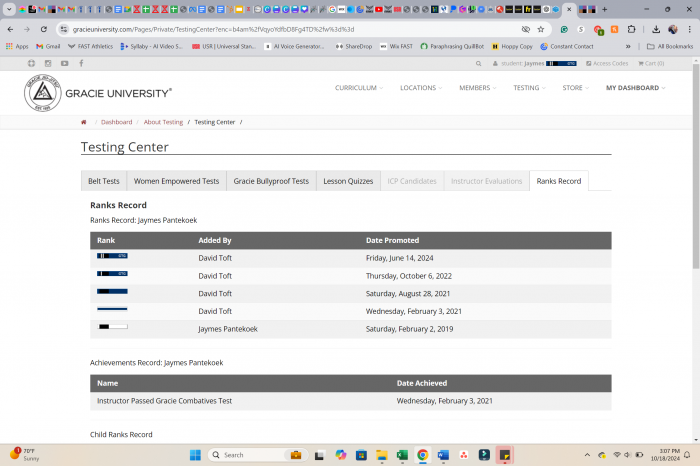
Task: Open the tab search dropdown arrow
Action: [9, 9]
